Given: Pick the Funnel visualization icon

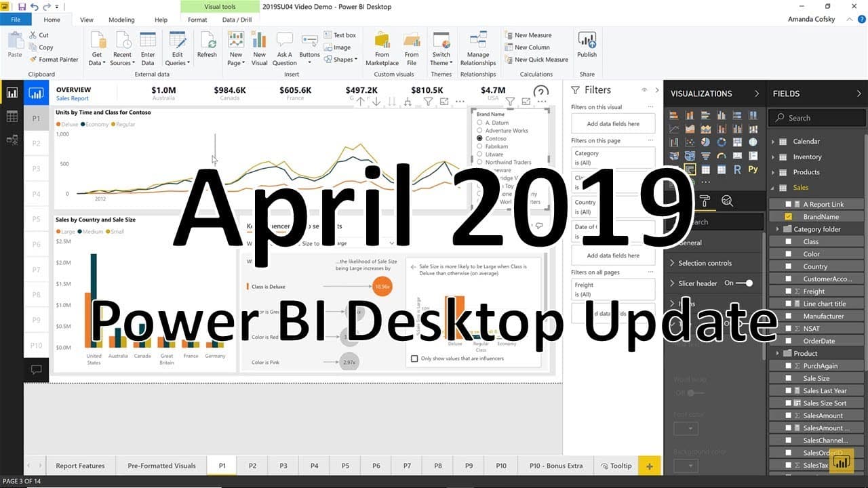Looking at the screenshot, I should [705, 156].
